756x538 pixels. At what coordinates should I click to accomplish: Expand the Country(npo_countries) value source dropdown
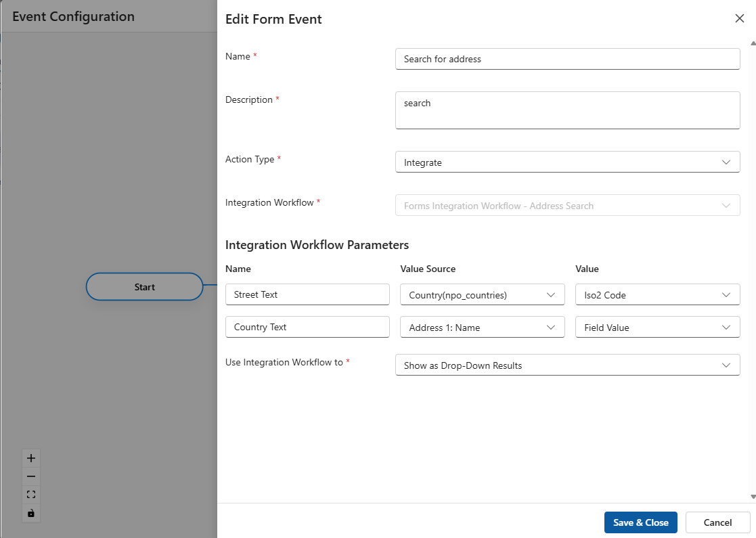click(482, 295)
